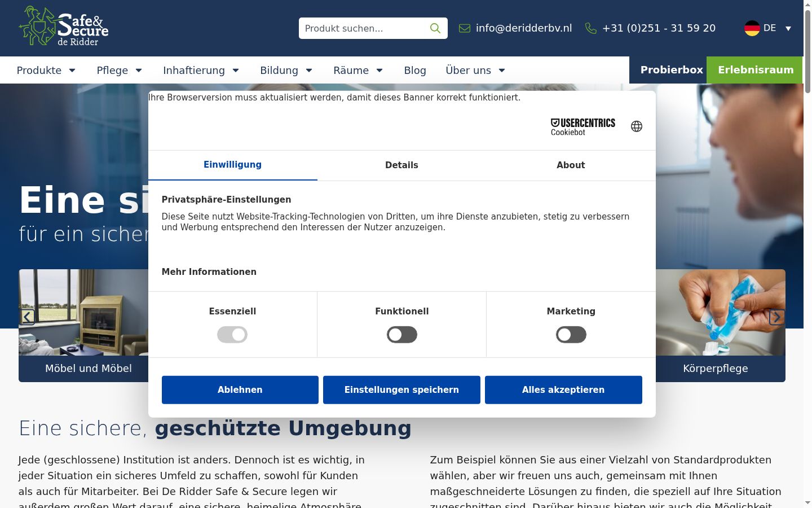Open the Möbel und Möbel thumbnail
812x508 pixels.
[83, 326]
